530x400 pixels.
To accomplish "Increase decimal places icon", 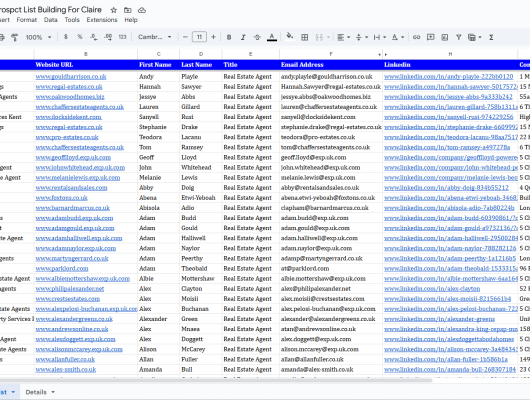I will point(108,37).
